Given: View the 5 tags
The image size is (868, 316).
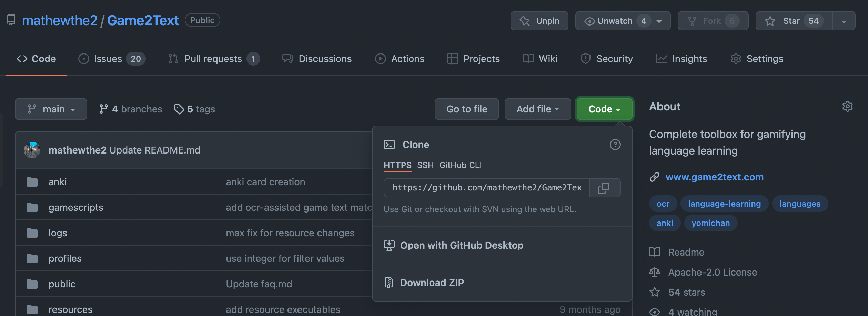Looking at the screenshot, I should (x=194, y=109).
